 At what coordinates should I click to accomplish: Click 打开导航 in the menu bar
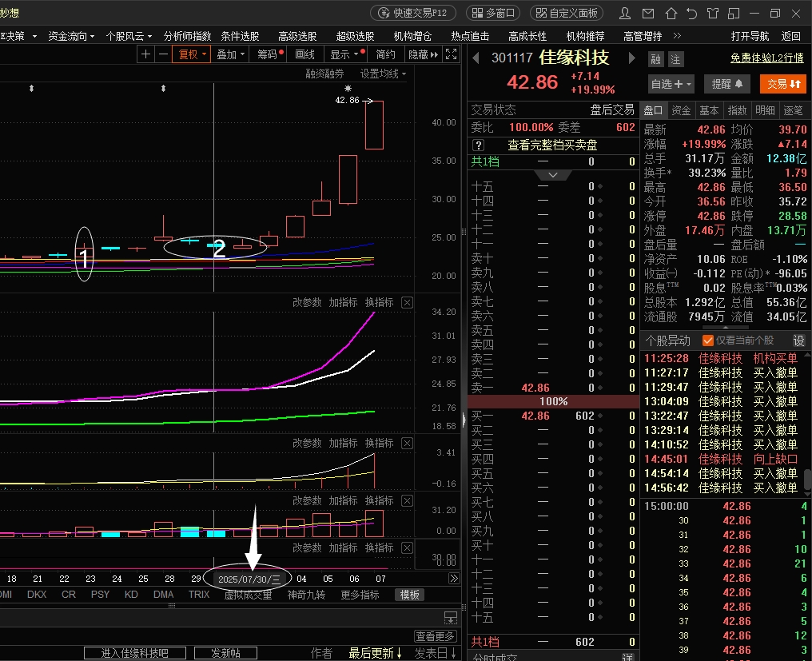pos(750,36)
